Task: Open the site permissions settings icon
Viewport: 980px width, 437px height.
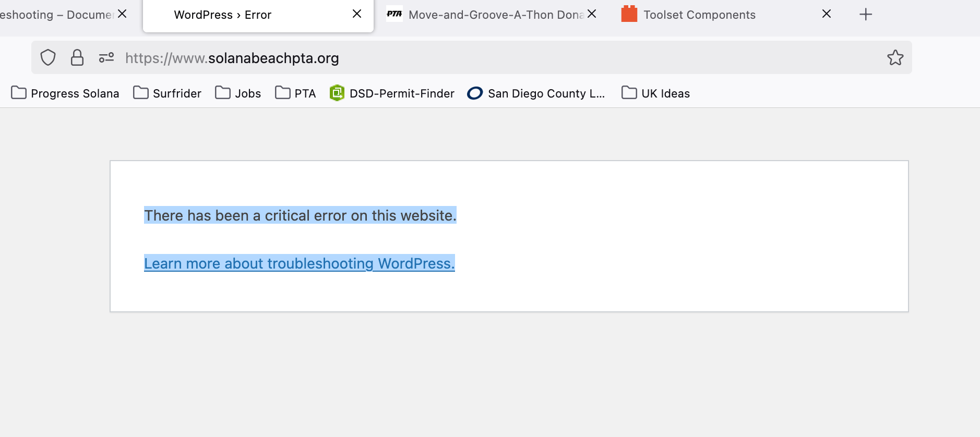Action: click(x=106, y=58)
